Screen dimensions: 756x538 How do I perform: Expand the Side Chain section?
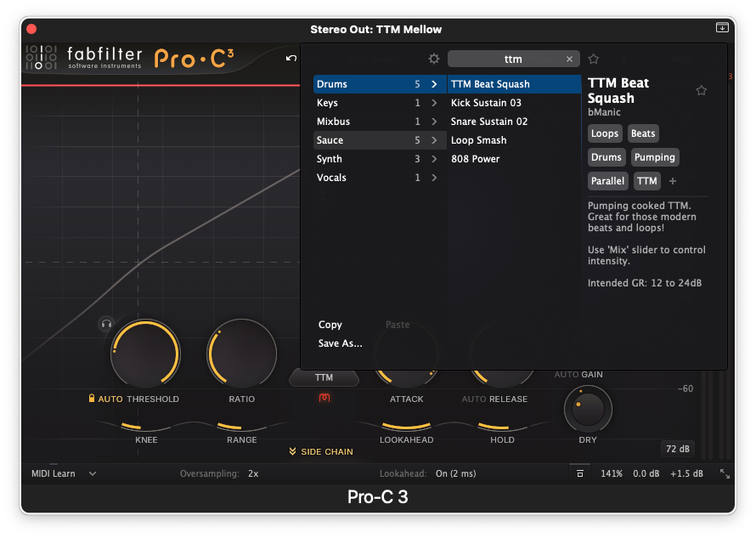tap(321, 451)
